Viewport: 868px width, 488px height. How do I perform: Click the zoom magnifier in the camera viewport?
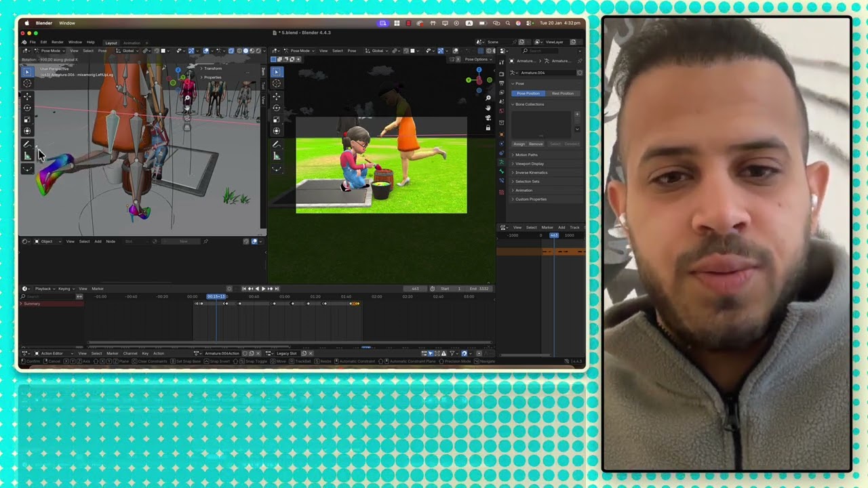point(488,97)
